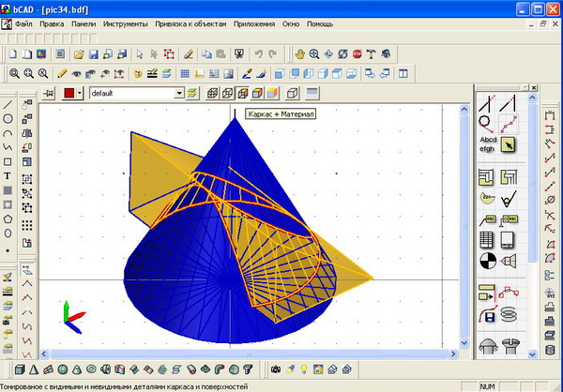Image resolution: width=563 pixels, height=392 pixels.
Task: Toggle the grid display icon
Action: click(x=185, y=72)
